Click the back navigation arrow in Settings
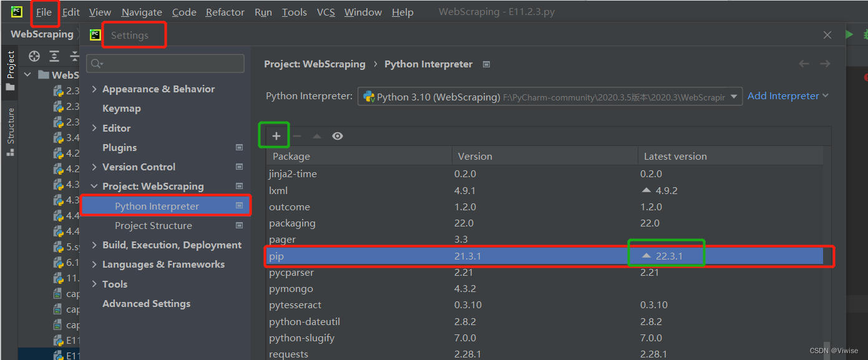Image resolution: width=868 pixels, height=360 pixels. click(x=804, y=64)
